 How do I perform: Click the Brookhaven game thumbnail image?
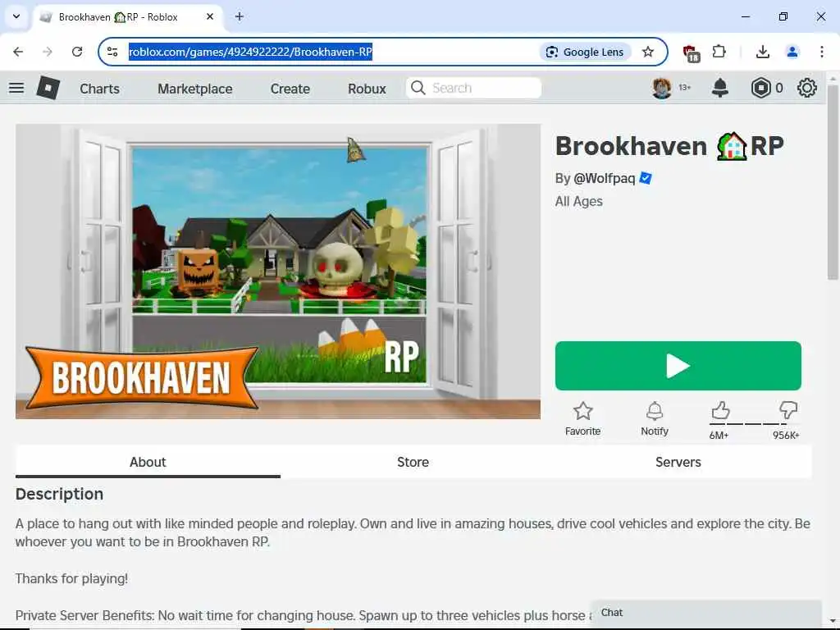278,272
